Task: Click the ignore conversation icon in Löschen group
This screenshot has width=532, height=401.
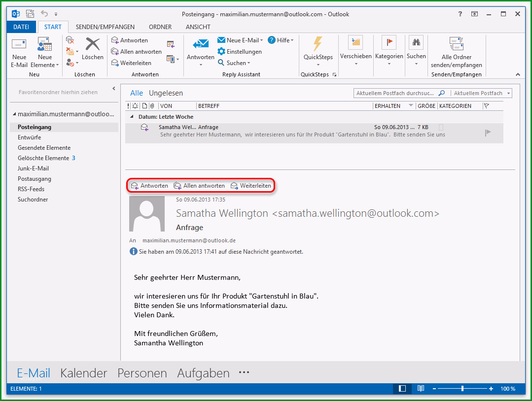Action: point(70,40)
